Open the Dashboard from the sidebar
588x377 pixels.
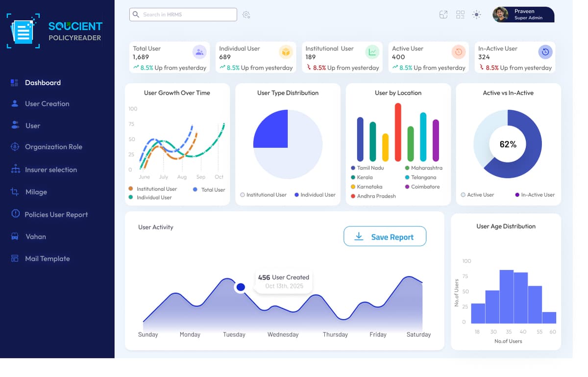[x=43, y=82]
